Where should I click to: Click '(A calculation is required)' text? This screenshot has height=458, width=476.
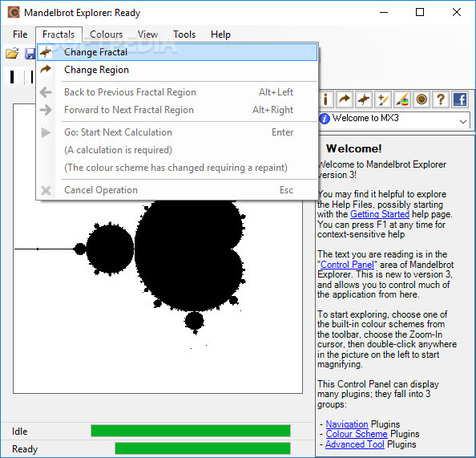pyautogui.click(x=118, y=150)
